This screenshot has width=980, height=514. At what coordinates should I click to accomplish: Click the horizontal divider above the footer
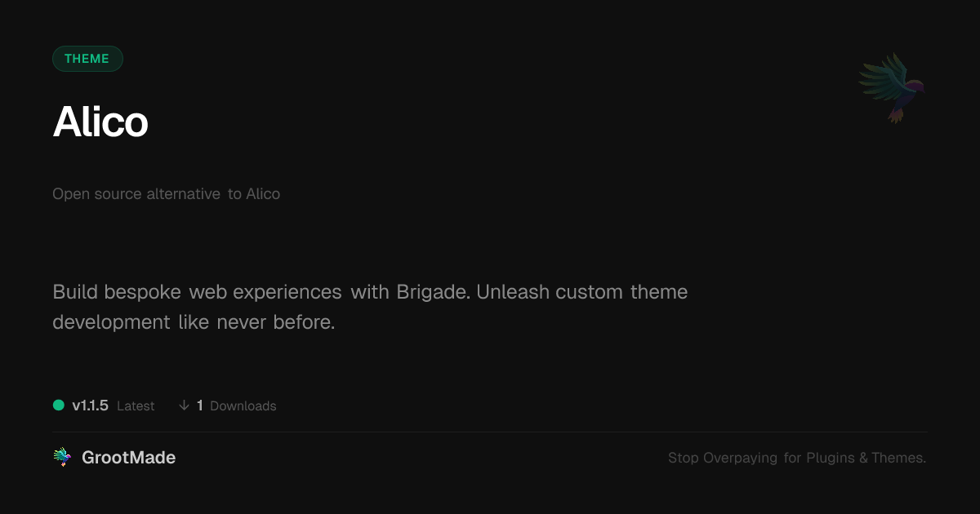point(490,432)
